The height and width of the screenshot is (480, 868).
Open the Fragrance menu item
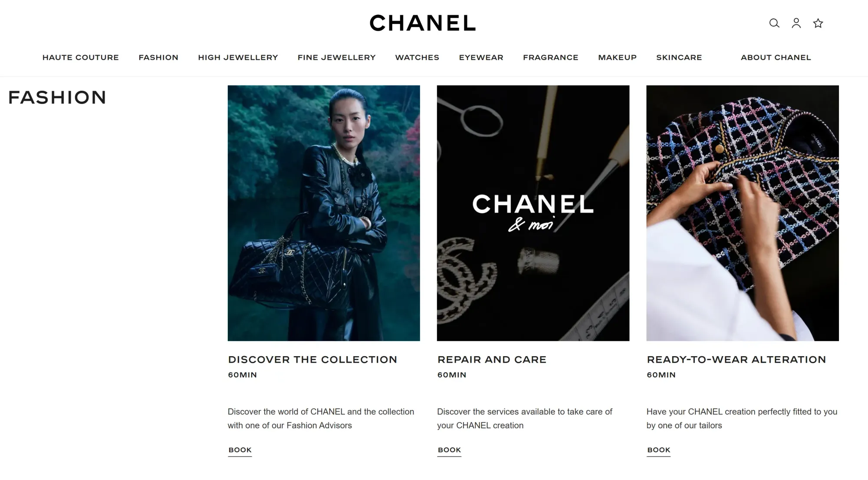[550, 57]
